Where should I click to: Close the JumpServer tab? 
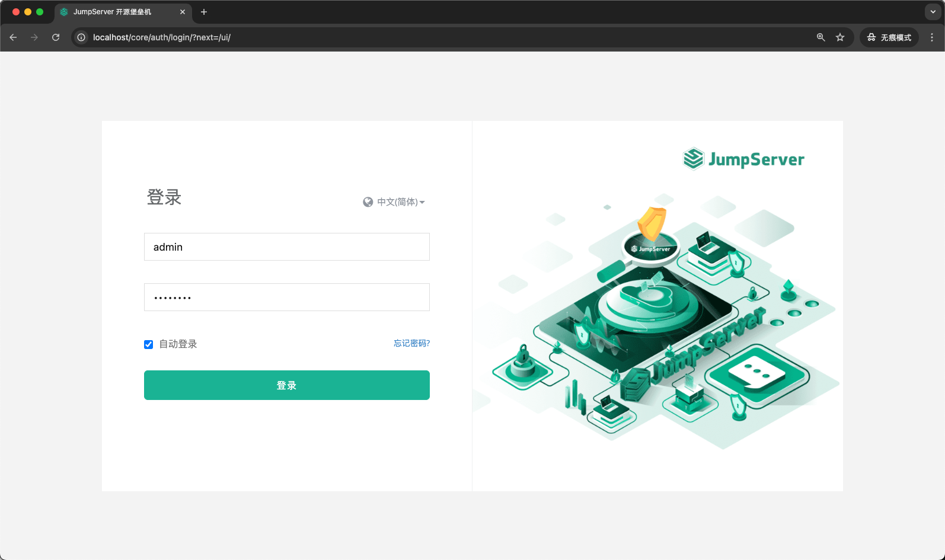[x=183, y=12]
